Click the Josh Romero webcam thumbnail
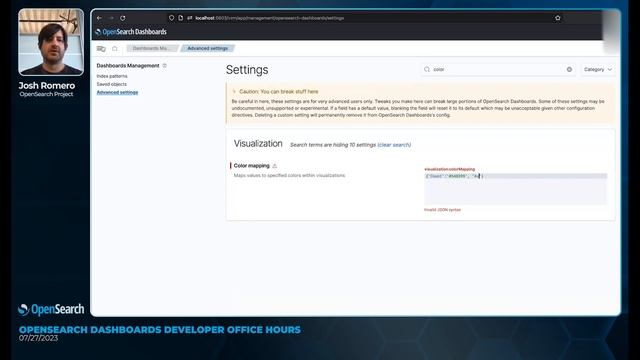 click(51, 42)
